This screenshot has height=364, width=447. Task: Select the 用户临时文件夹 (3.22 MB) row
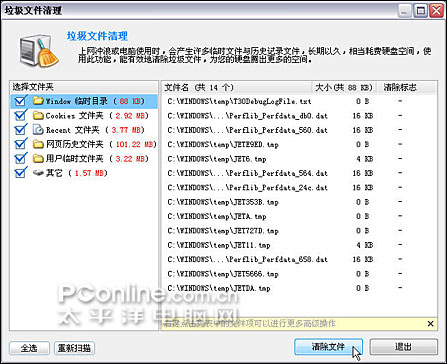point(84,159)
